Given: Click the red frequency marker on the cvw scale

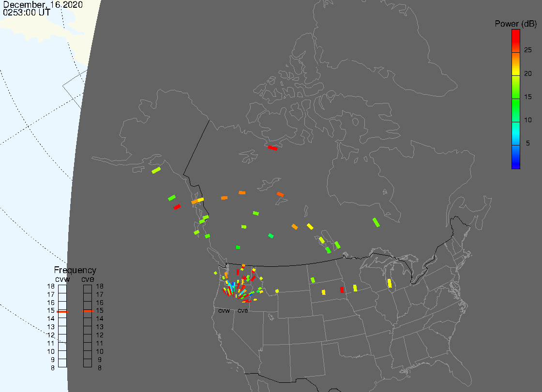Looking at the screenshot, I should coord(62,312).
